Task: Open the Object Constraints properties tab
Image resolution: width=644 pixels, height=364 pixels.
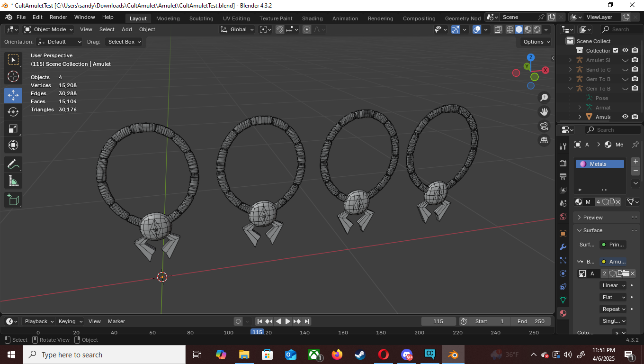Action: [563, 287]
